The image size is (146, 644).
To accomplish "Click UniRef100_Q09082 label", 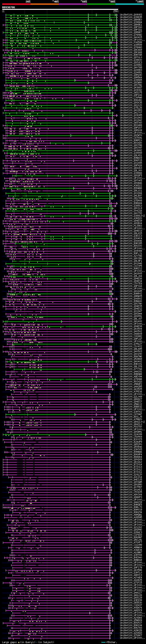I will [x=131, y=90].
